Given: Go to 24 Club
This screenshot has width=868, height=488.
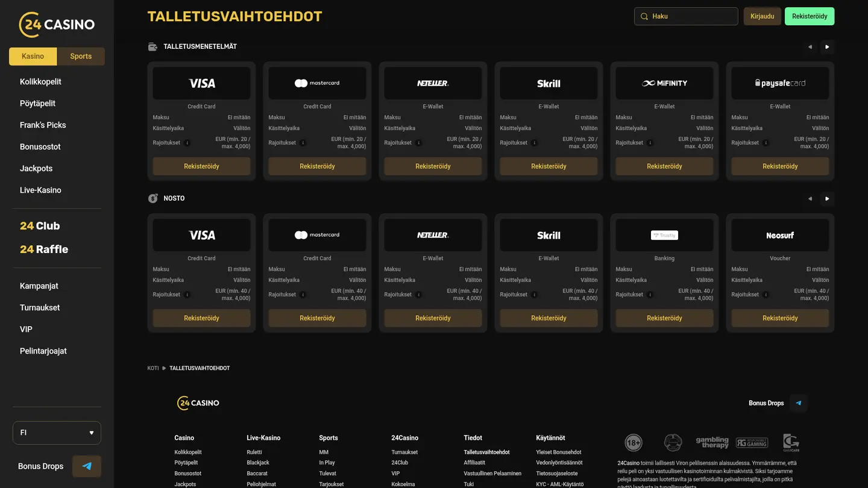Looking at the screenshot, I should click(x=40, y=226).
